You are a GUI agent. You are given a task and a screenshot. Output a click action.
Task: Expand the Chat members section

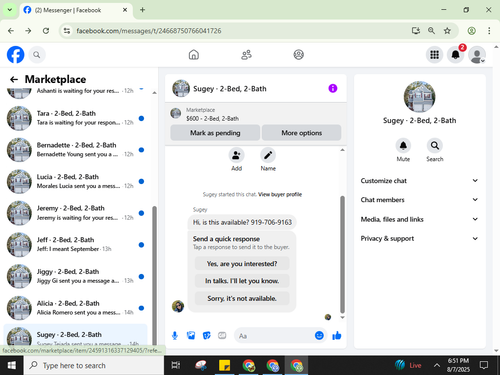(x=419, y=200)
